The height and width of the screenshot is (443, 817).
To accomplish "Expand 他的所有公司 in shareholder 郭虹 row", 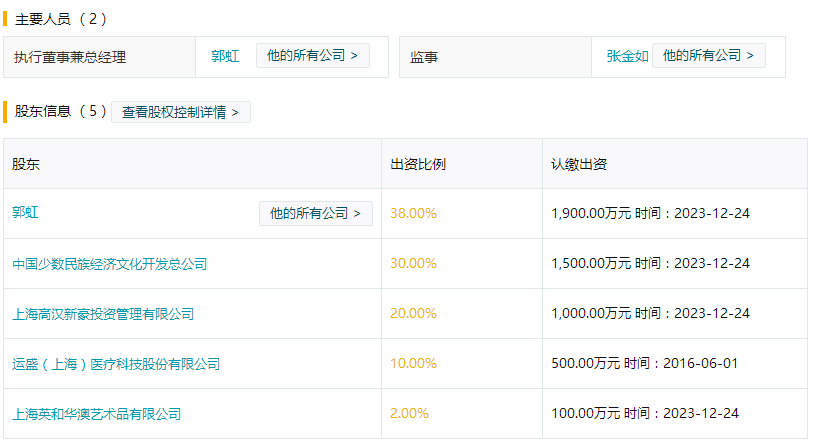I will (x=315, y=213).
